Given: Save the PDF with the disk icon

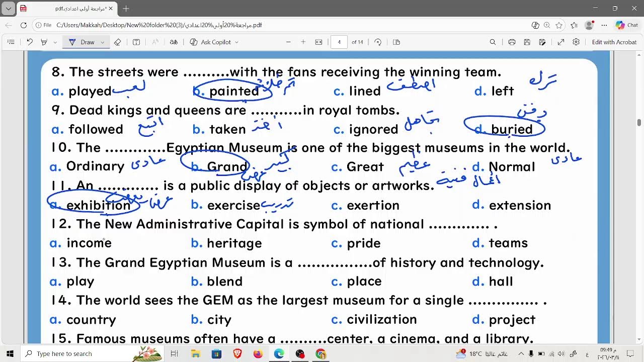Looking at the screenshot, I should click(x=527, y=42).
